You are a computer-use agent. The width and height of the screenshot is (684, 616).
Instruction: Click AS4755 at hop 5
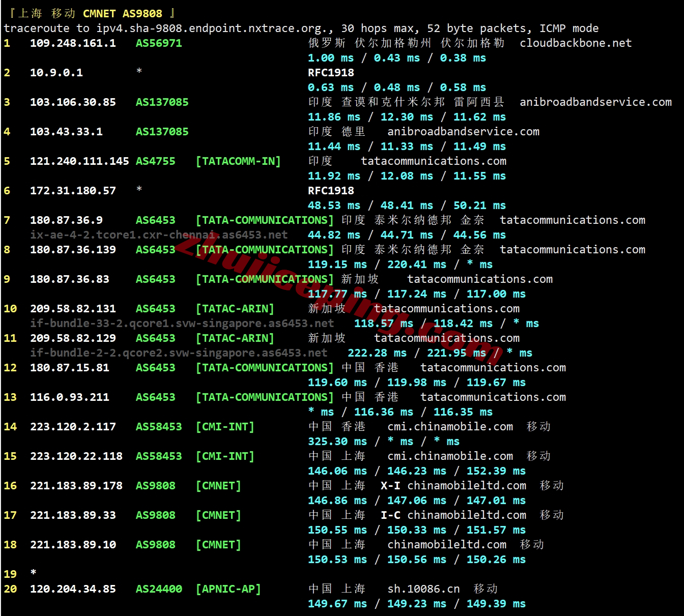click(x=156, y=161)
